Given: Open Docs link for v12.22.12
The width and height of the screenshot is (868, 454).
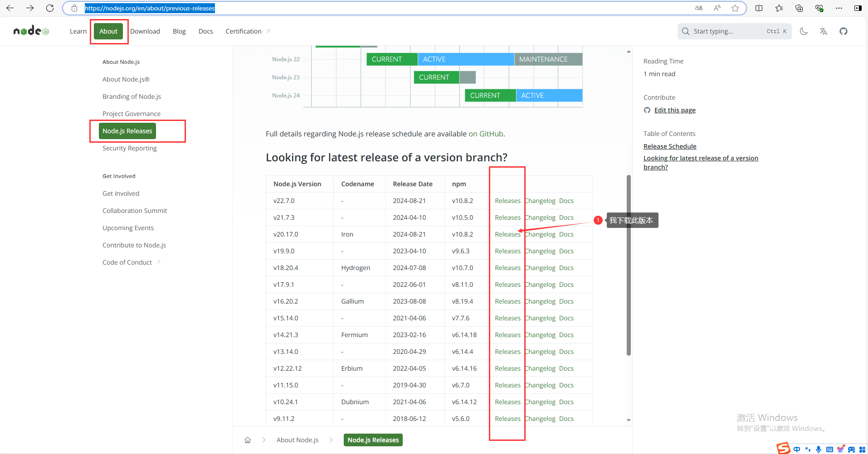Looking at the screenshot, I should [x=566, y=368].
